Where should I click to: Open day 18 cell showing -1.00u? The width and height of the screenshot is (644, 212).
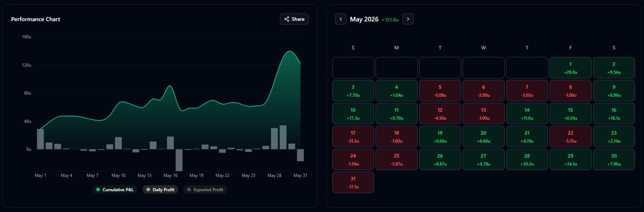397,136
